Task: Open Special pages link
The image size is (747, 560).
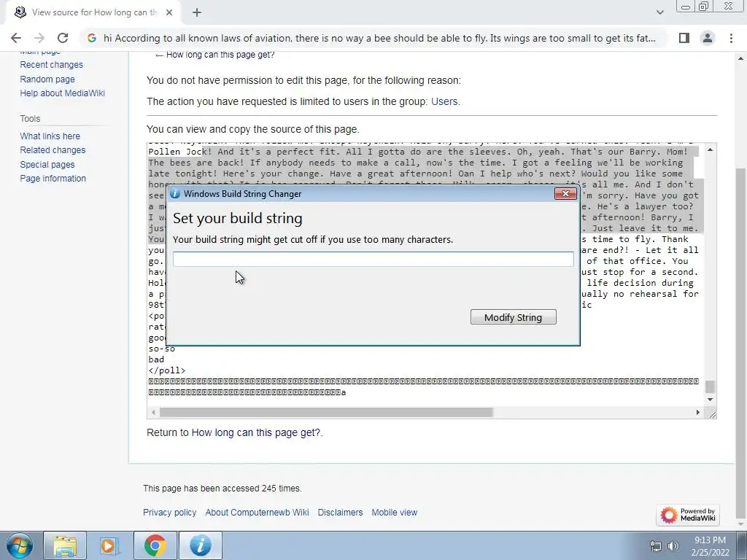Action: [47, 164]
